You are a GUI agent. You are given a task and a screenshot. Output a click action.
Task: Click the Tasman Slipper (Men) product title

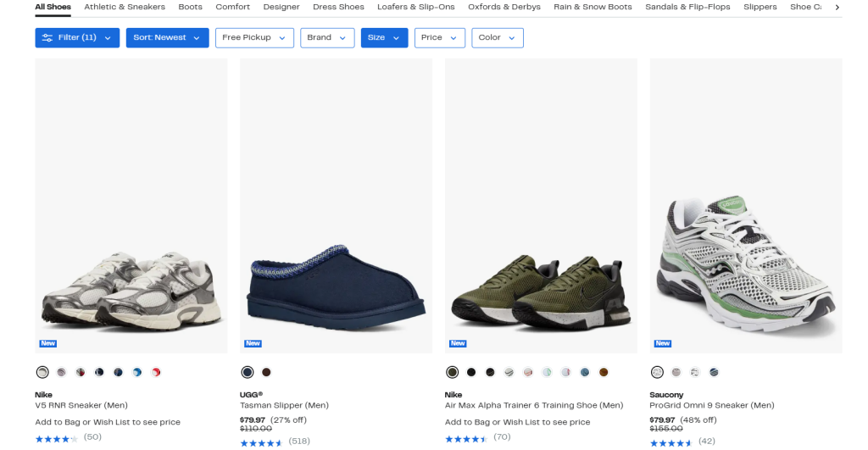pyautogui.click(x=284, y=405)
